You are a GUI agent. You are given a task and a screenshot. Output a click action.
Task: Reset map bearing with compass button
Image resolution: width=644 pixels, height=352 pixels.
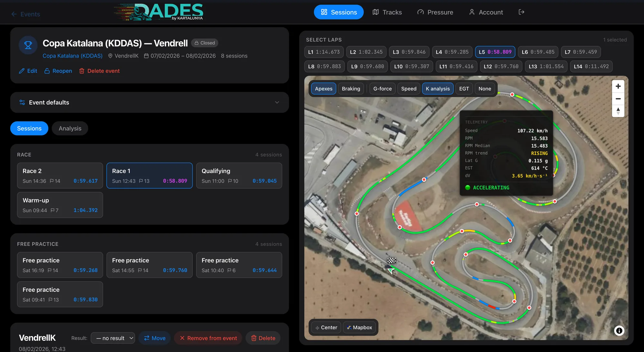tap(618, 111)
